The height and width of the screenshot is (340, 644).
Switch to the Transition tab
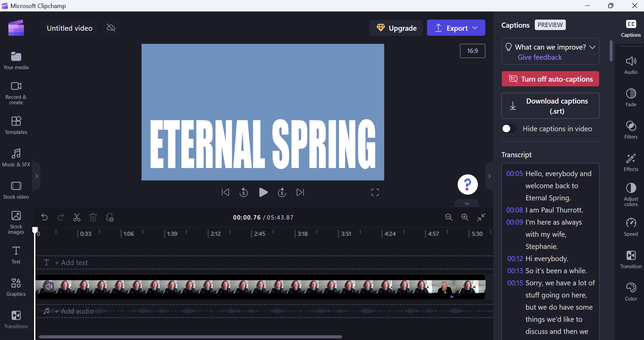(631, 259)
